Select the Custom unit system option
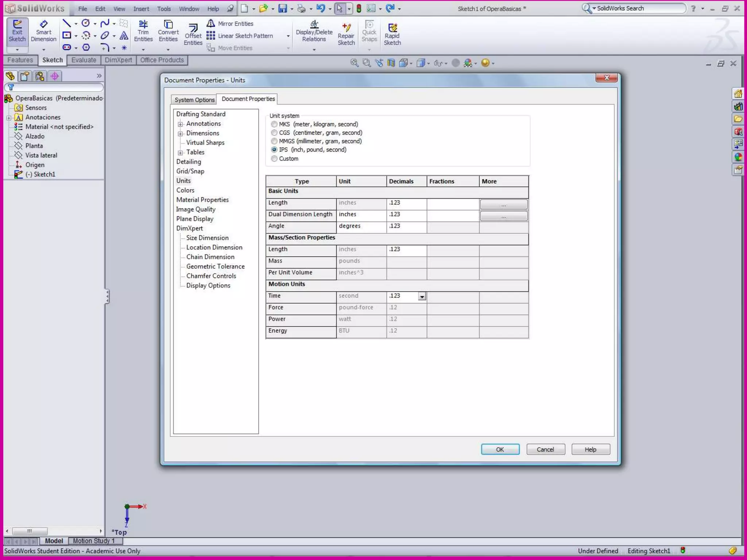Viewport: 747px width, 560px height. [x=274, y=159]
